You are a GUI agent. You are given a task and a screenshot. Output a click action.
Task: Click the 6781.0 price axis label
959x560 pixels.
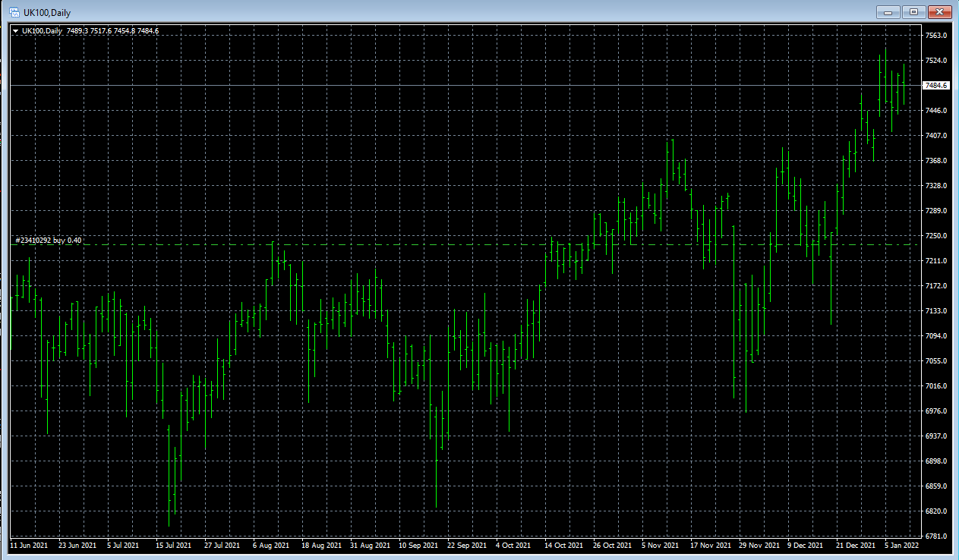click(x=936, y=536)
